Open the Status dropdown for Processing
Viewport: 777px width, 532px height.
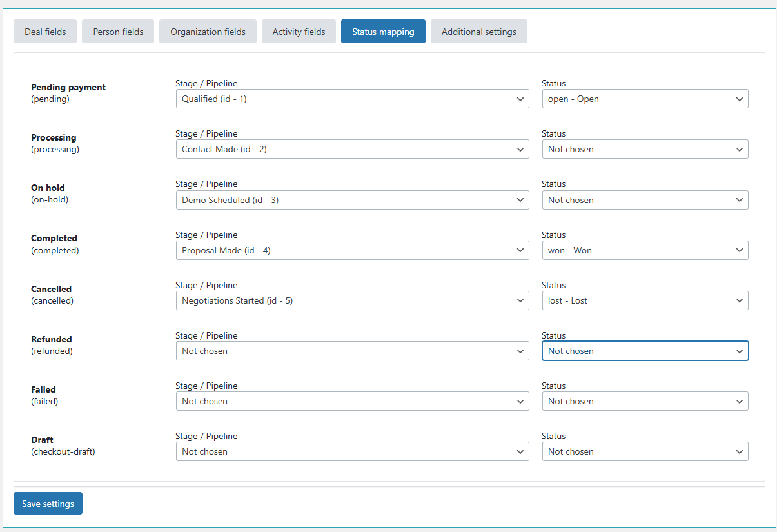coord(645,149)
